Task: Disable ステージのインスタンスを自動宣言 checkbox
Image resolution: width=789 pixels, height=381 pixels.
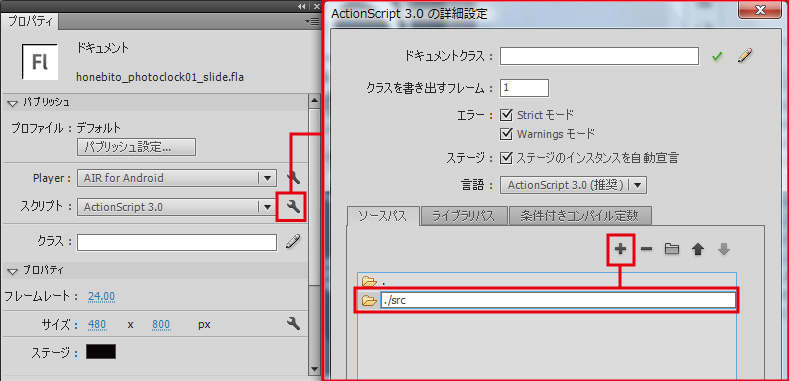Action: click(x=506, y=159)
